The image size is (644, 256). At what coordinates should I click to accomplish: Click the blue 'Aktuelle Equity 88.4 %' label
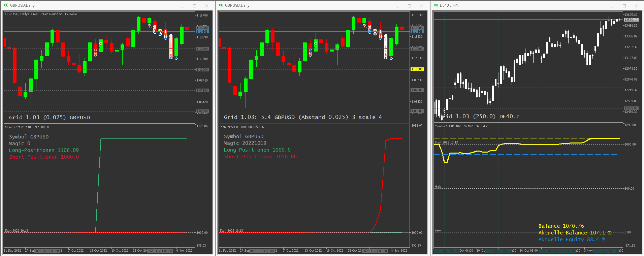[x=572, y=239]
